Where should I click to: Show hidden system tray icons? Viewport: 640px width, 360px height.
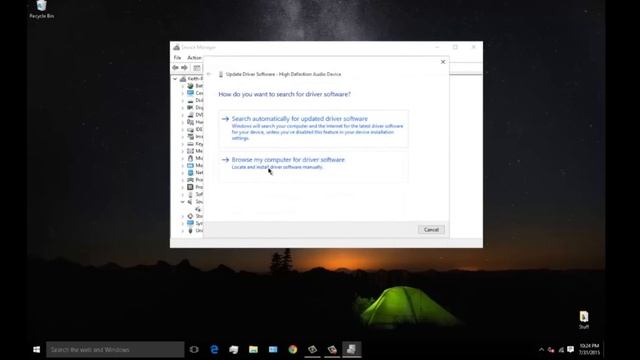point(541,350)
